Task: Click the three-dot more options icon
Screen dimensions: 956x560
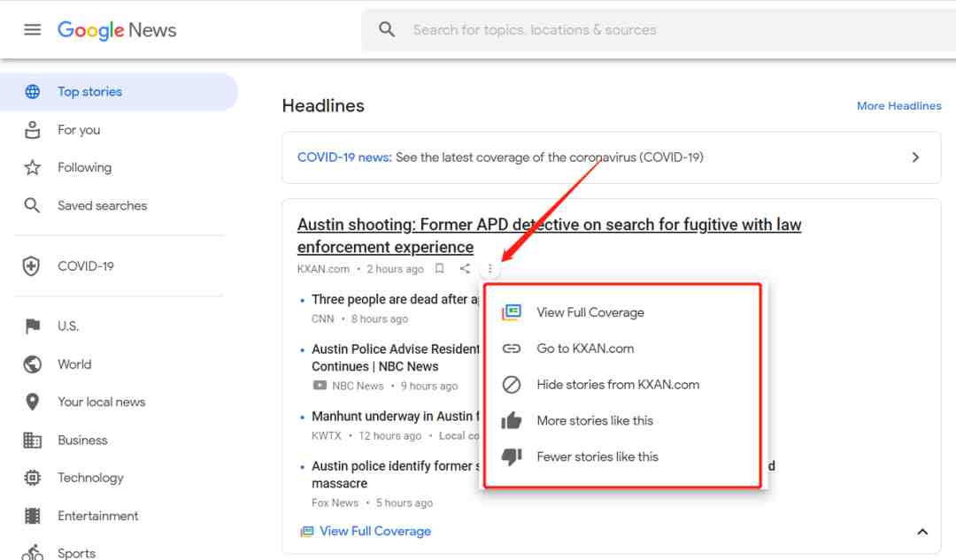Action: point(490,269)
